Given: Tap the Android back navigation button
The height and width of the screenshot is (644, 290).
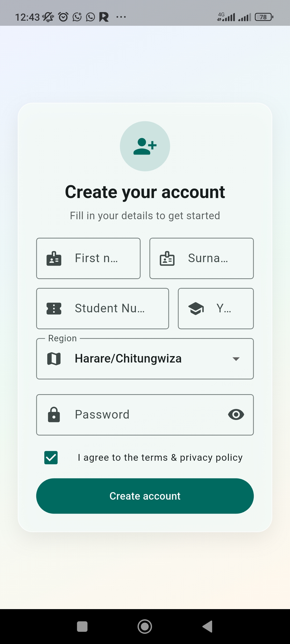Looking at the screenshot, I should [208, 627].
